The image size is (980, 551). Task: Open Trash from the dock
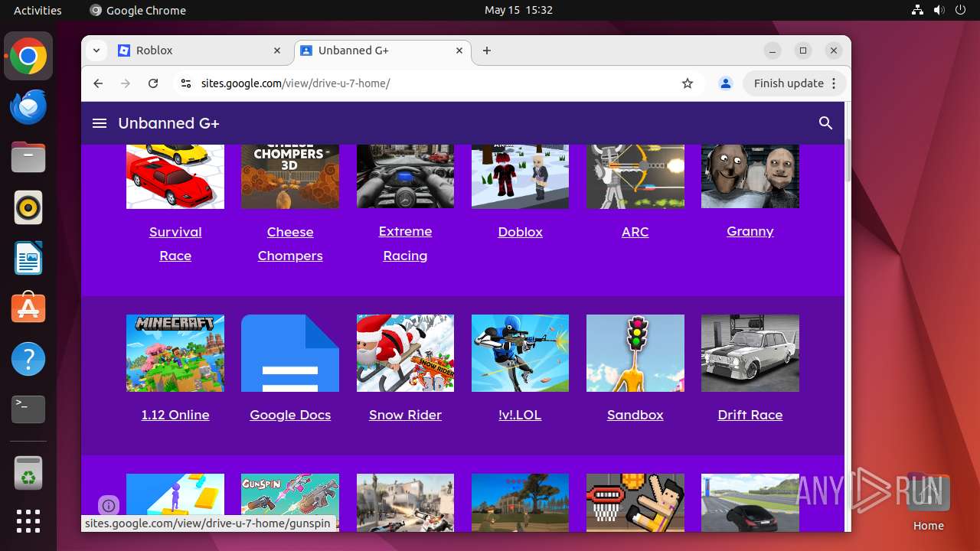[x=28, y=472]
